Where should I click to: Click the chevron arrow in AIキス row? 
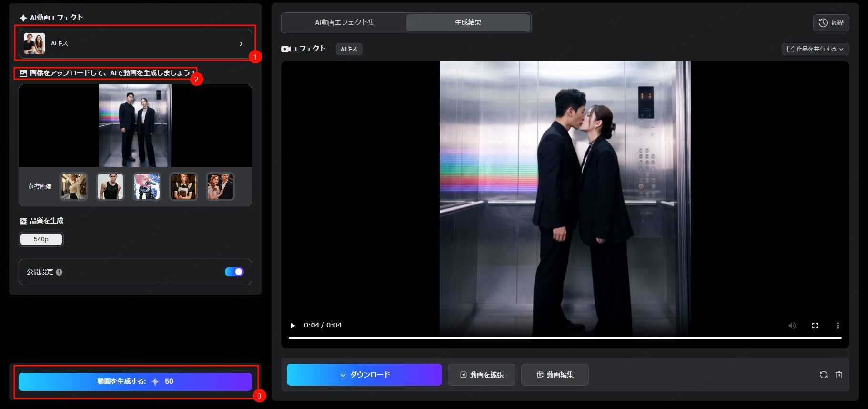241,44
